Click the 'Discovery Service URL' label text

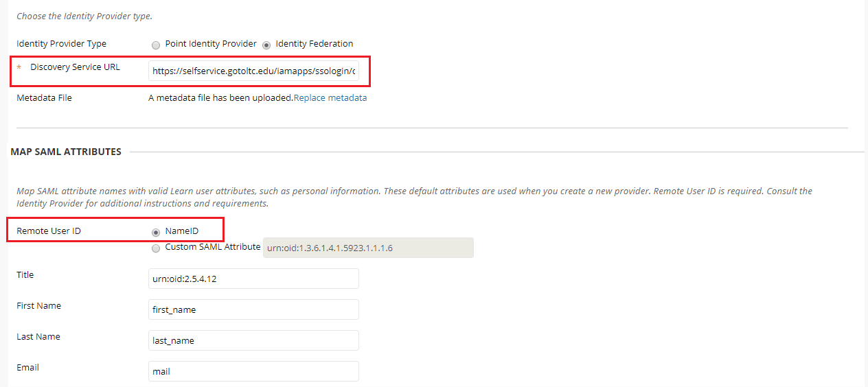pos(75,67)
